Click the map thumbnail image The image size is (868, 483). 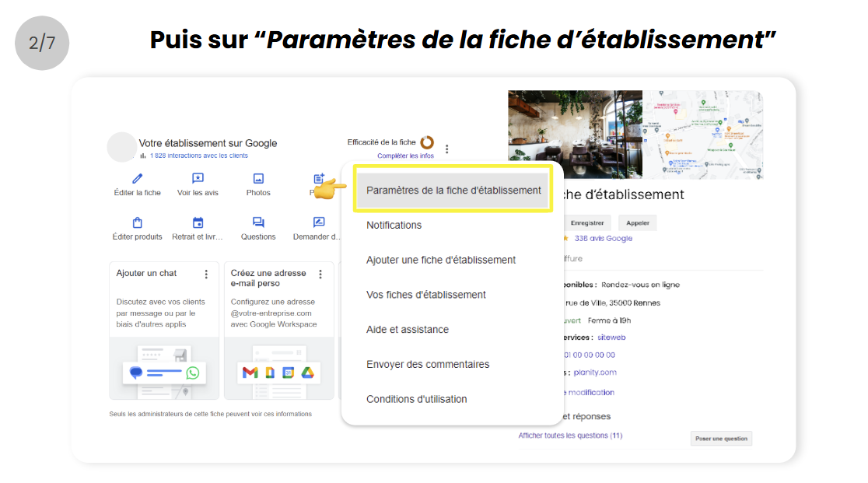[702, 134]
